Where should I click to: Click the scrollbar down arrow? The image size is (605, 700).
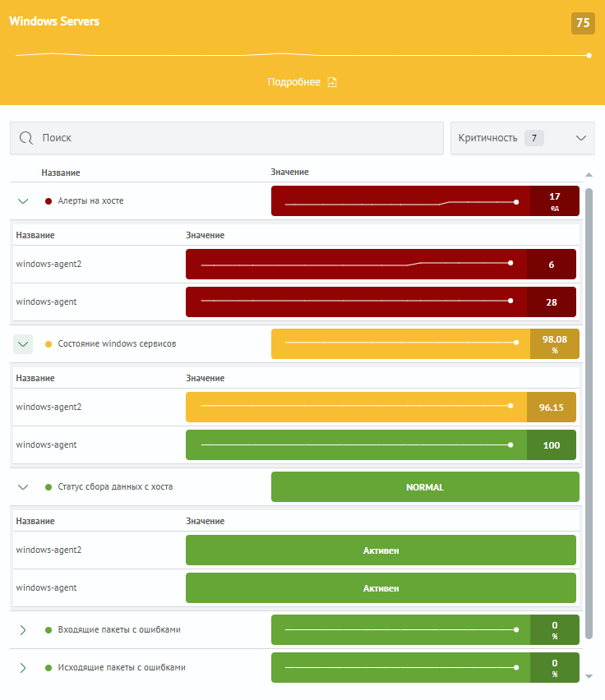click(x=589, y=676)
